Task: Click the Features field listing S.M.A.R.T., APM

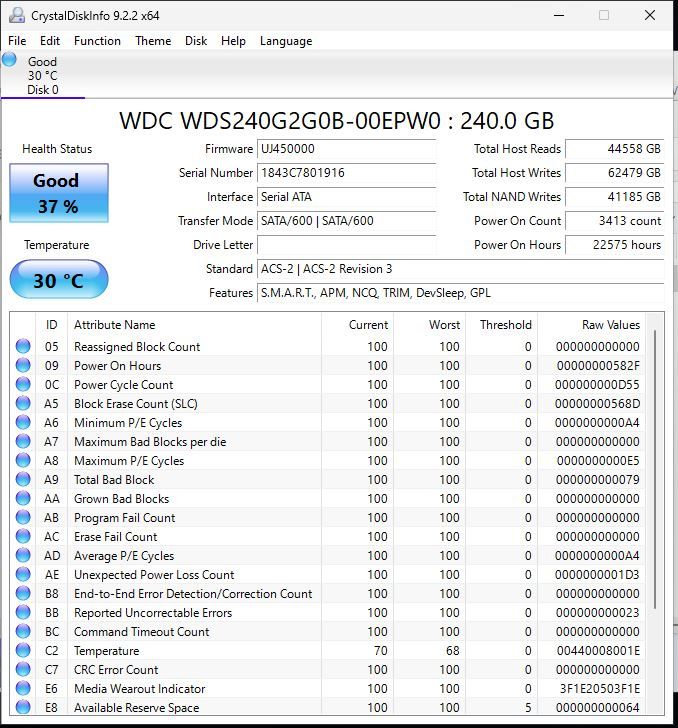Action: (x=461, y=293)
